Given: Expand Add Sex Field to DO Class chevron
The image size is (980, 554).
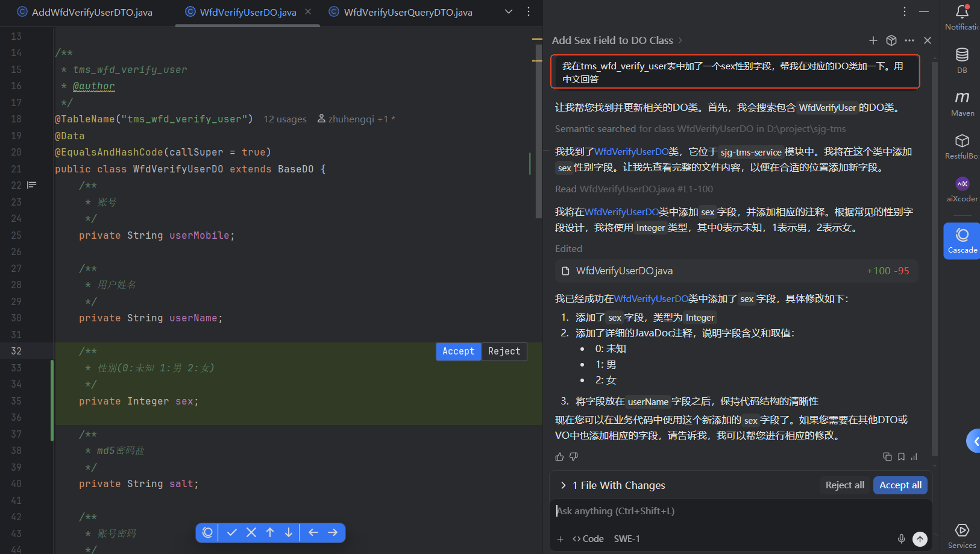Looking at the screenshot, I should coord(680,40).
